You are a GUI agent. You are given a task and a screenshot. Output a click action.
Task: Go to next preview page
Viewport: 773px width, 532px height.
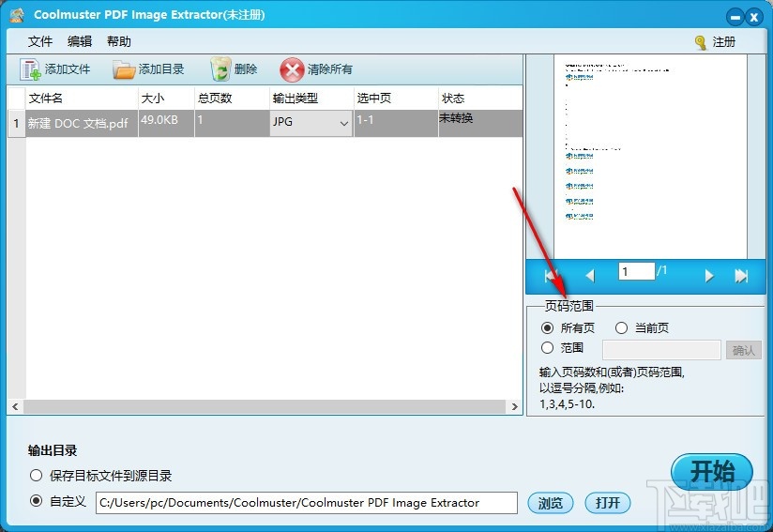pos(709,276)
